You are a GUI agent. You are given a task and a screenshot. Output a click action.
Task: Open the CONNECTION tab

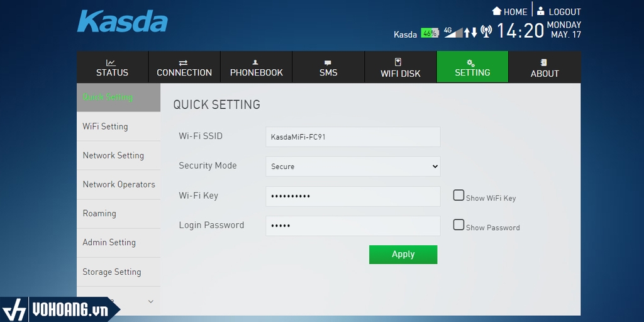(x=184, y=67)
